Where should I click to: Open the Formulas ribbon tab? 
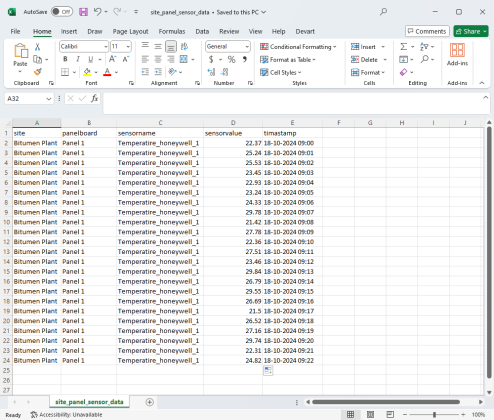pyautogui.click(x=172, y=31)
